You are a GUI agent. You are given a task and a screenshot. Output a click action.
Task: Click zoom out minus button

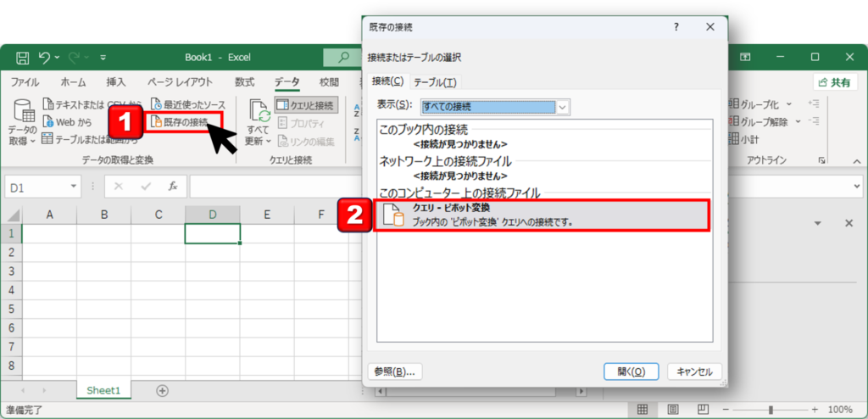(726, 410)
